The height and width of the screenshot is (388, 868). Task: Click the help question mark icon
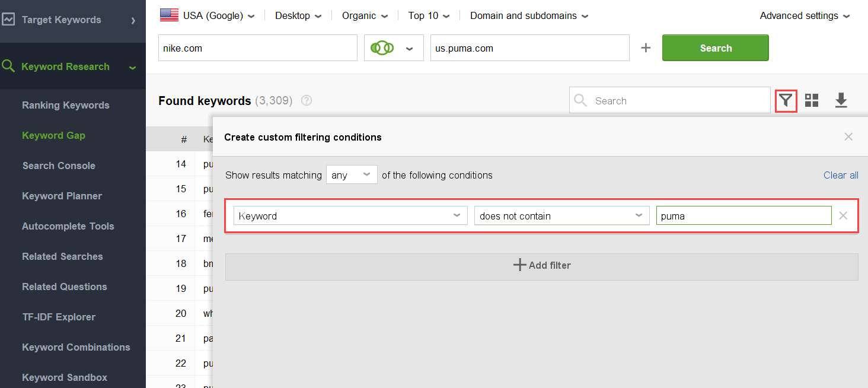307,101
